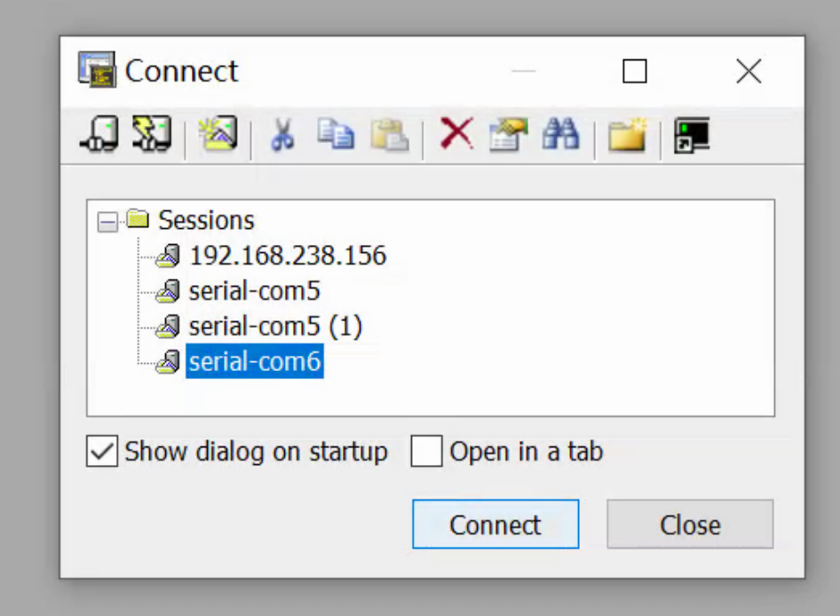Screen dimensions: 840x616
Task: Enable the Open in a tab checkbox
Action: (426, 452)
